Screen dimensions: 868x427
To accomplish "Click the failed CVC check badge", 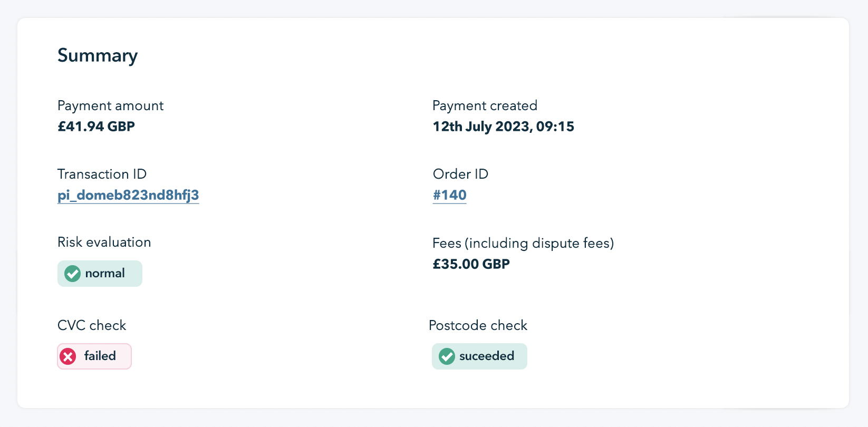I will point(94,356).
